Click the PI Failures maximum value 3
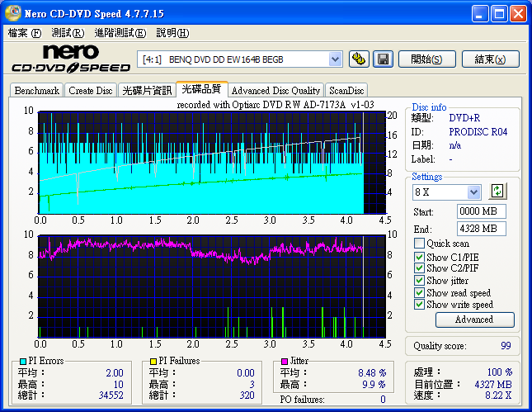This screenshot has height=412, width=532. coord(252,385)
